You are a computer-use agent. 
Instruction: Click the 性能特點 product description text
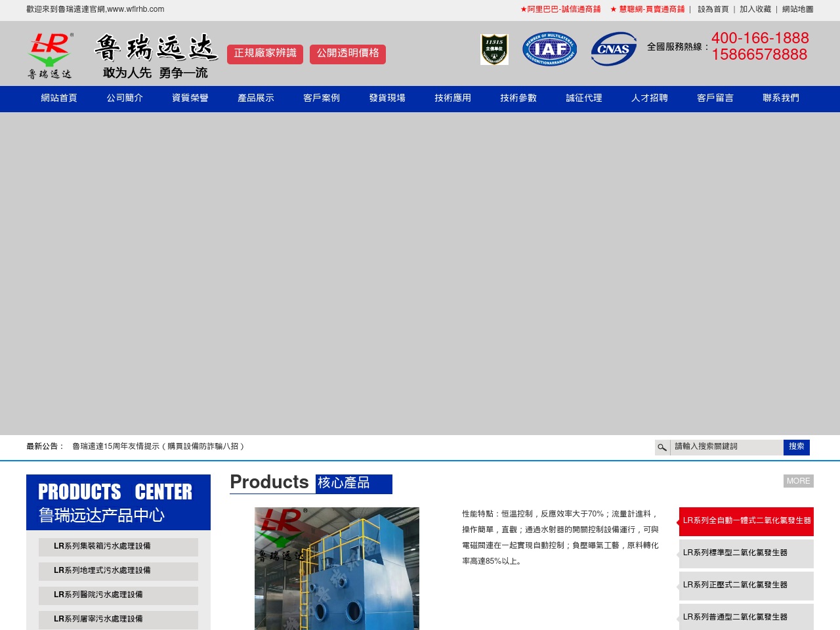[560, 537]
